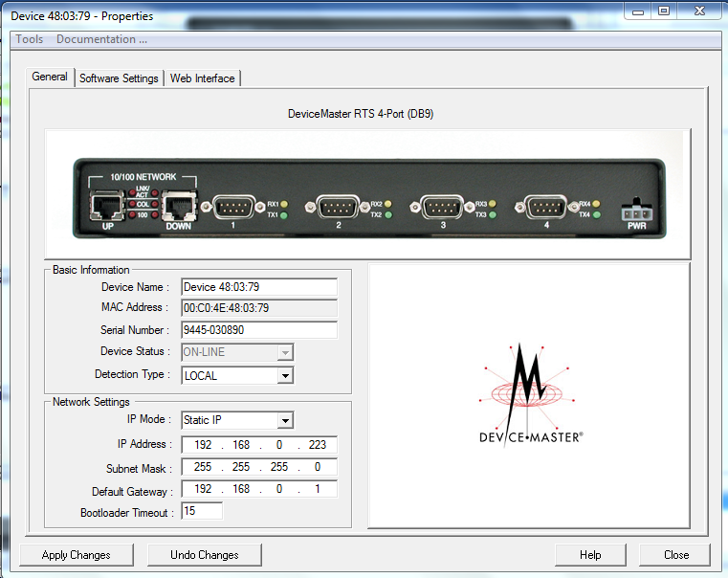
Task: Click the IP Address first octet 192
Action: 203,445
